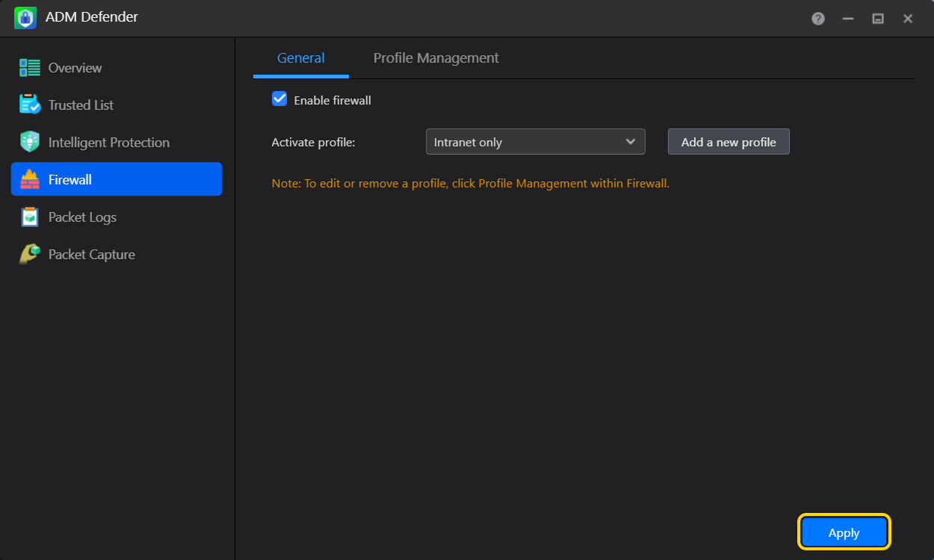This screenshot has width=934, height=560.
Task: Select the General tab
Action: (x=300, y=57)
